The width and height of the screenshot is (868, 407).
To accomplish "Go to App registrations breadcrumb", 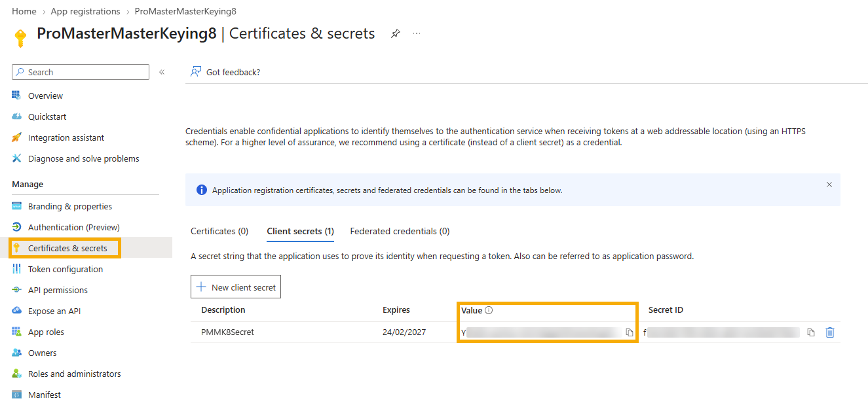I will pyautogui.click(x=86, y=11).
